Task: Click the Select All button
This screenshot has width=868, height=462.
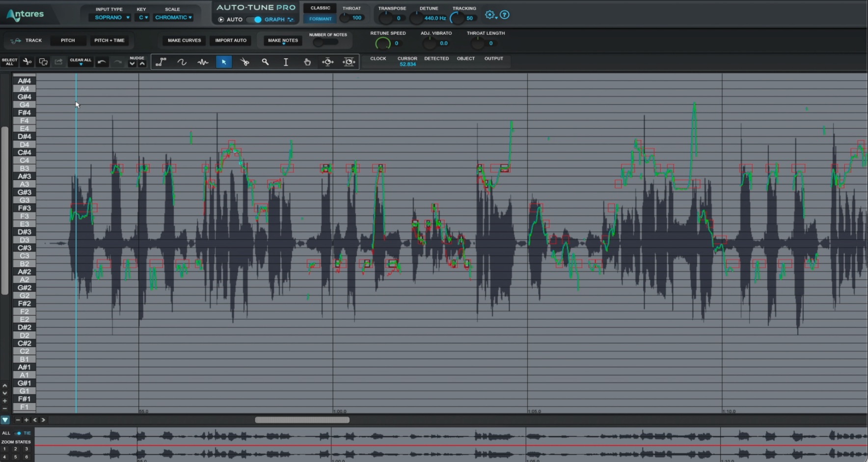Action: (9, 62)
